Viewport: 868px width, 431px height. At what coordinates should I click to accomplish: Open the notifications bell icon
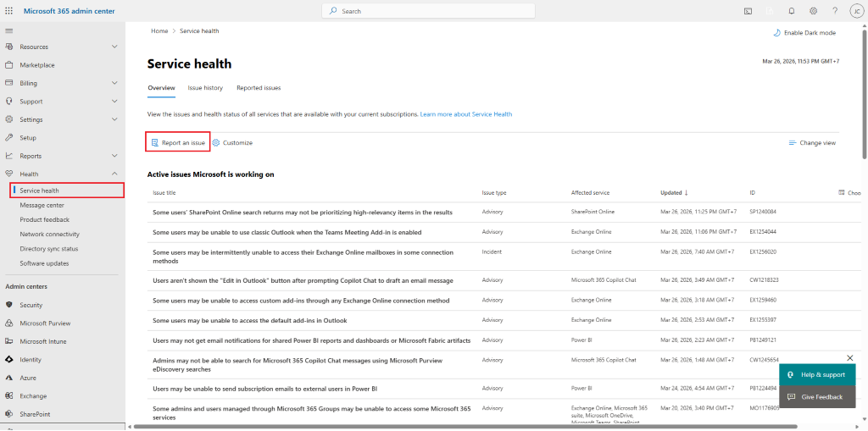[x=792, y=10]
